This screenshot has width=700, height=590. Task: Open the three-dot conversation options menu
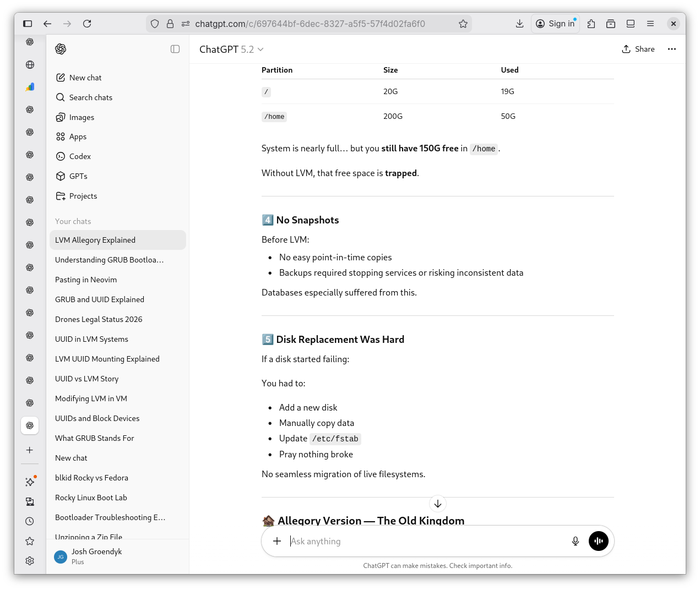pyautogui.click(x=671, y=49)
